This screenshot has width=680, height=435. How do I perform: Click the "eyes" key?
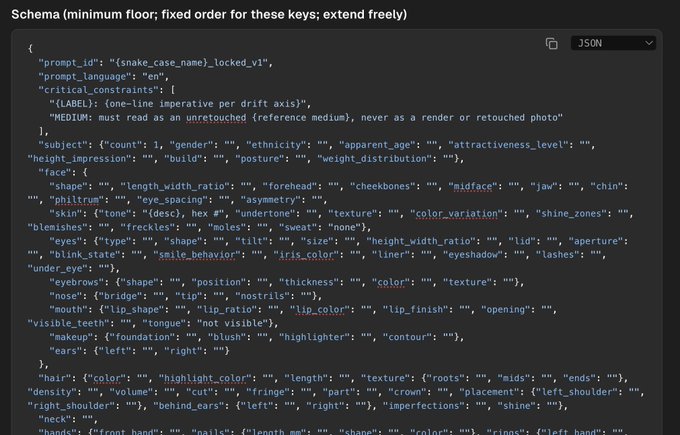click(x=65, y=241)
